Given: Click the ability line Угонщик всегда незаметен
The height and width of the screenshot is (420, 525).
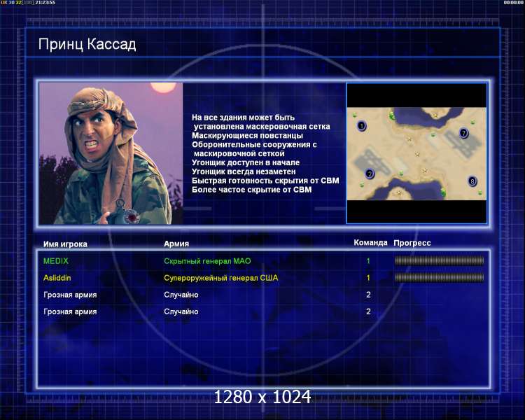Looking at the screenshot, I should pyautogui.click(x=244, y=171).
